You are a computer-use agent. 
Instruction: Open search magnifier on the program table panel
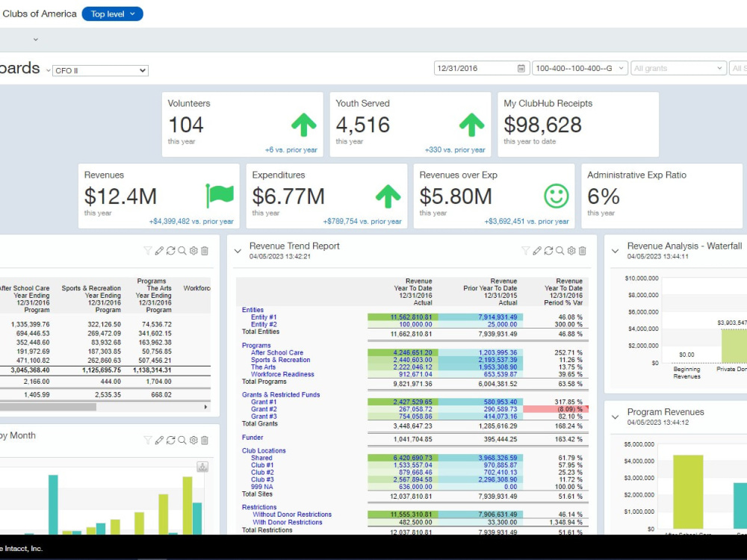(182, 250)
